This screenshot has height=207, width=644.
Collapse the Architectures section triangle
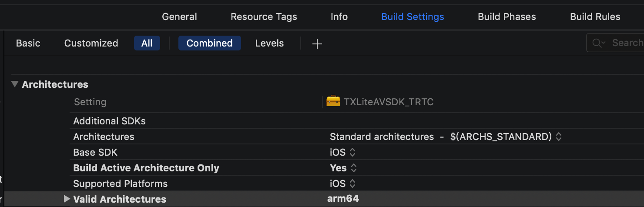tap(15, 84)
